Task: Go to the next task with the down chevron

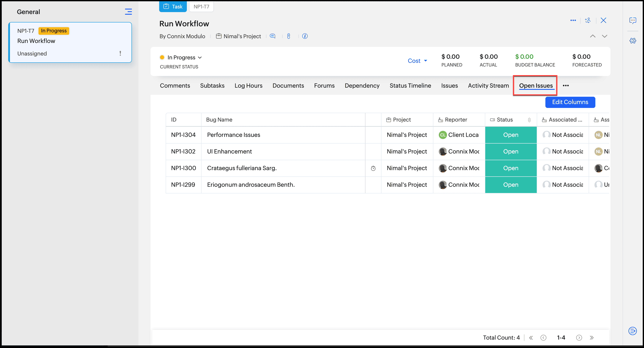Action: [x=604, y=36]
